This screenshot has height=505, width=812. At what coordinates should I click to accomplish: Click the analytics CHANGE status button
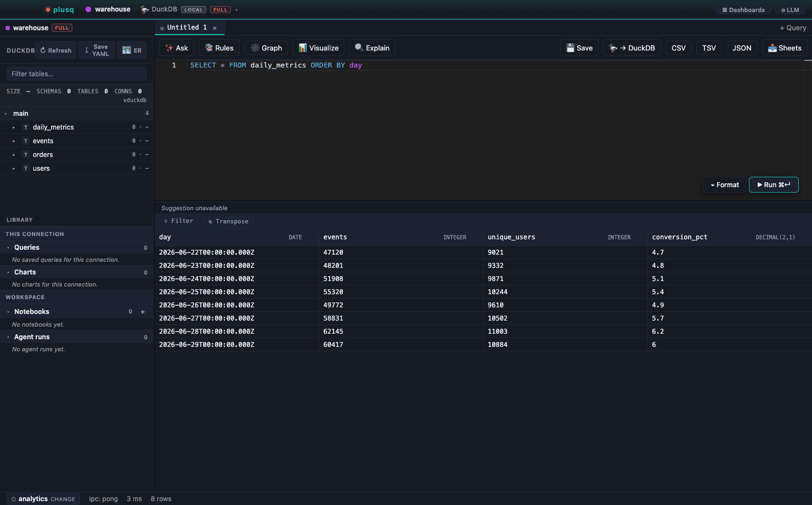click(x=43, y=499)
